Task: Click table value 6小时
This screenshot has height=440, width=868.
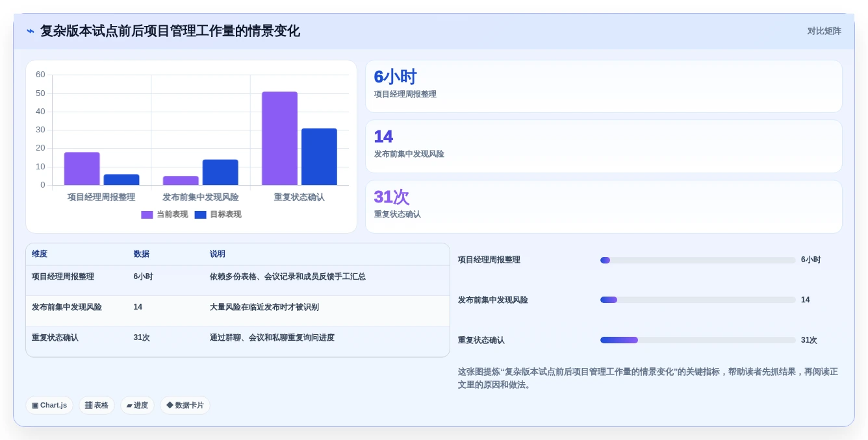Action: [x=143, y=276]
